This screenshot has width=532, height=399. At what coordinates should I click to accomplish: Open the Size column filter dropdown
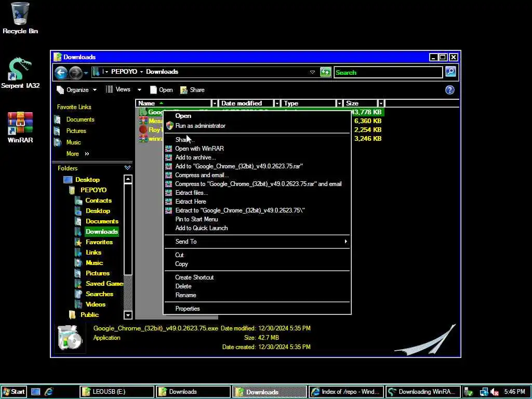[381, 103]
